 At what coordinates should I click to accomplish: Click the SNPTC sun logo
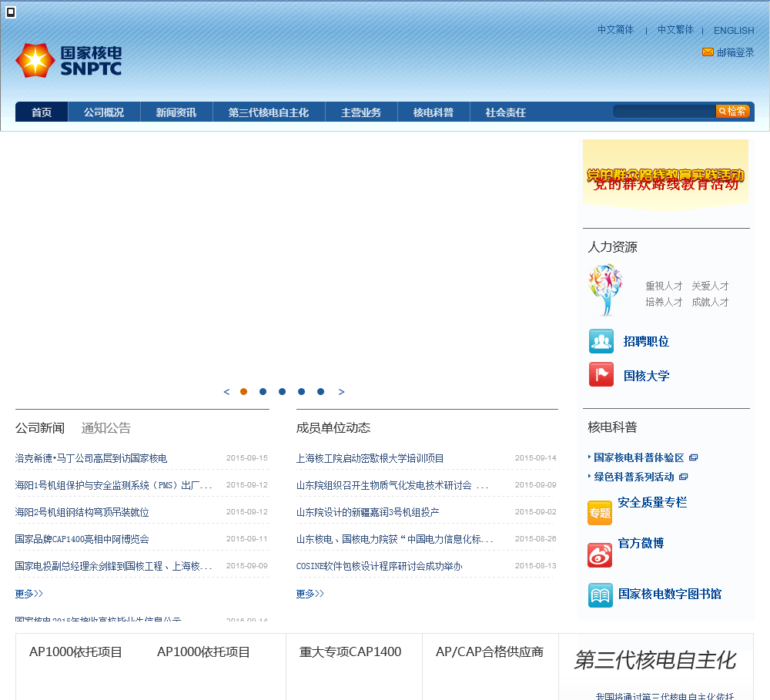point(35,60)
